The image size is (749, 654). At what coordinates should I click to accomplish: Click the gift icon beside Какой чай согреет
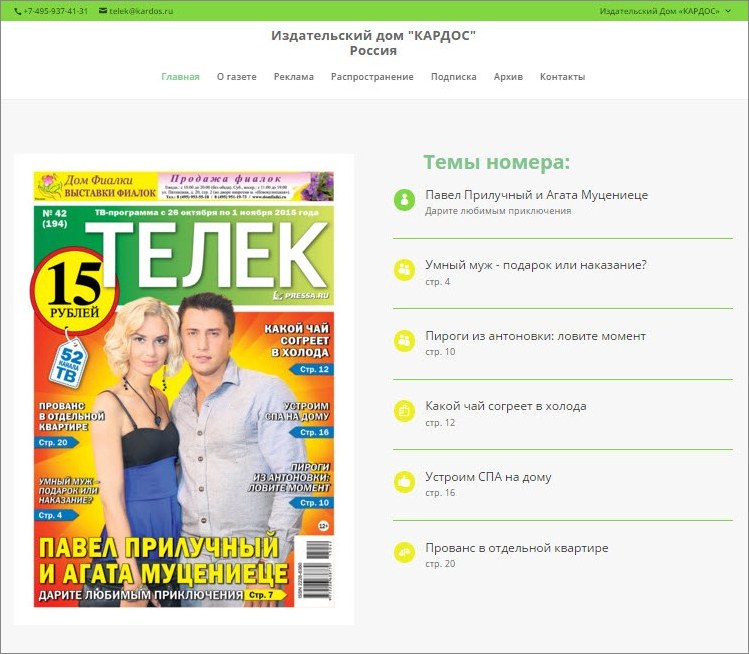point(404,411)
